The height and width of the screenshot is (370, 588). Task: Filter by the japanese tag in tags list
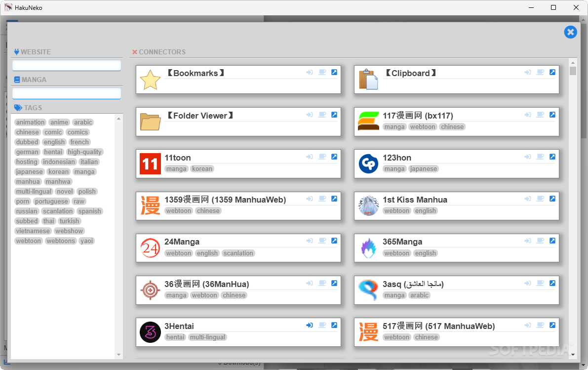29,171
